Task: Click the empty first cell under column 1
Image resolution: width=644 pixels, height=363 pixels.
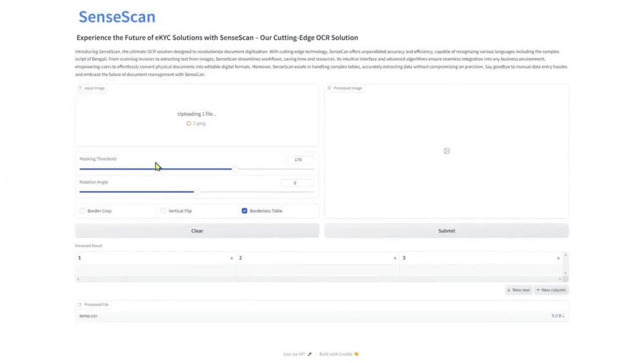Action: pyautogui.click(x=155, y=270)
